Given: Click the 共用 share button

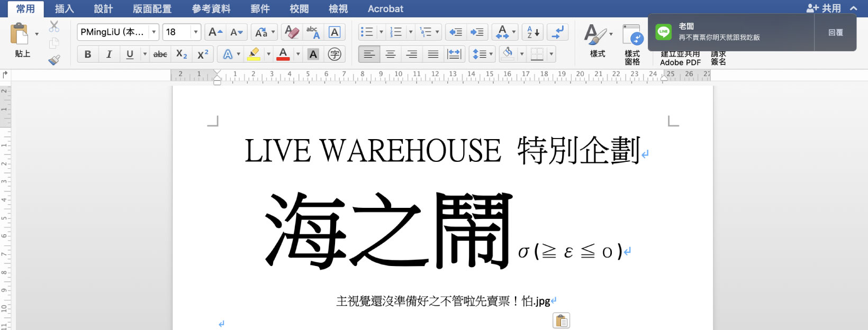Looking at the screenshot, I should click(x=824, y=8).
